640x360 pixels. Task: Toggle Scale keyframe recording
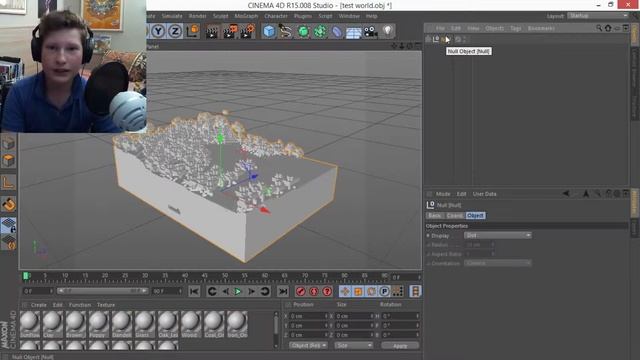pyautogui.click(x=358, y=291)
